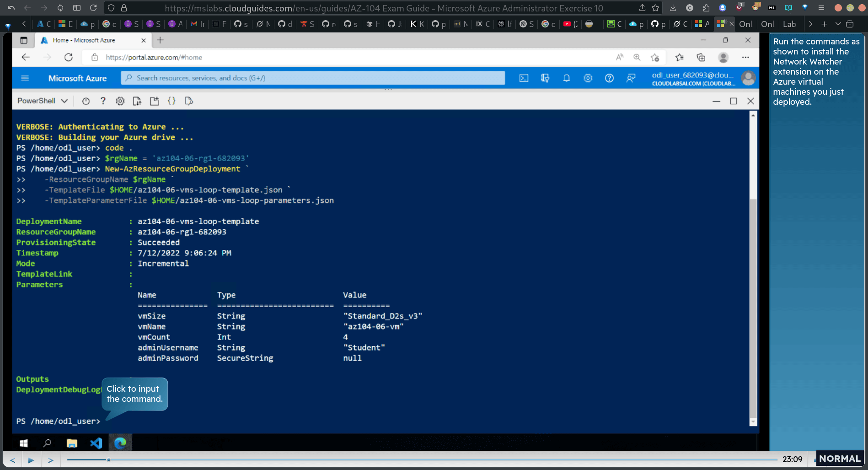The image size is (868, 470).
Task: Open Azure feedback icon
Action: (x=631, y=78)
